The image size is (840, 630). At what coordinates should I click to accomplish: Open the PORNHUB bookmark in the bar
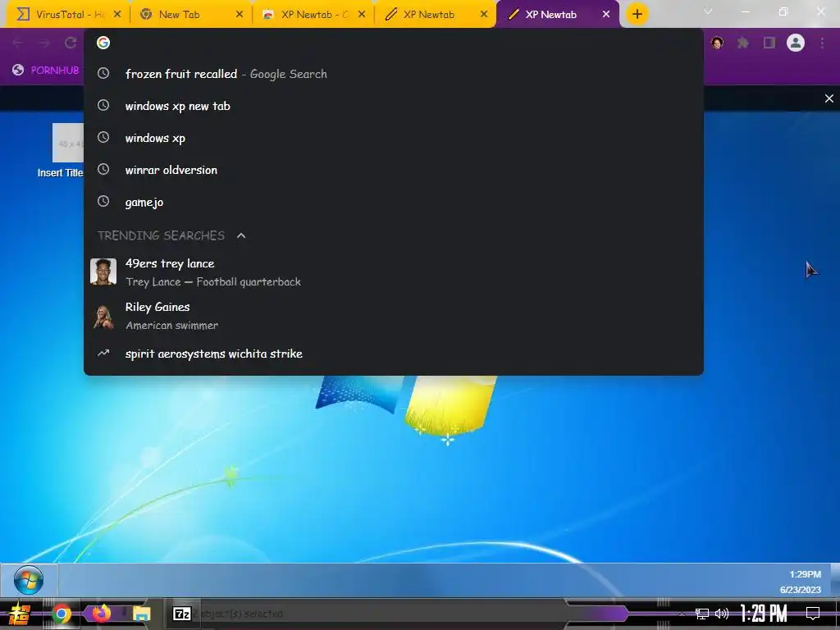pos(46,71)
